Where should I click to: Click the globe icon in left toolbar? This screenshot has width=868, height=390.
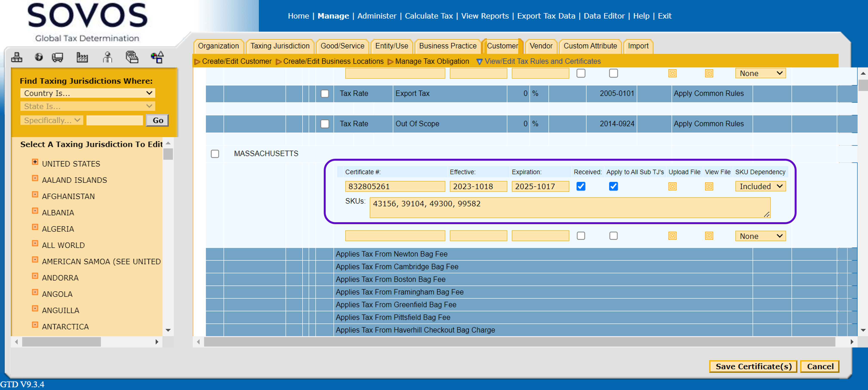pyautogui.click(x=39, y=57)
